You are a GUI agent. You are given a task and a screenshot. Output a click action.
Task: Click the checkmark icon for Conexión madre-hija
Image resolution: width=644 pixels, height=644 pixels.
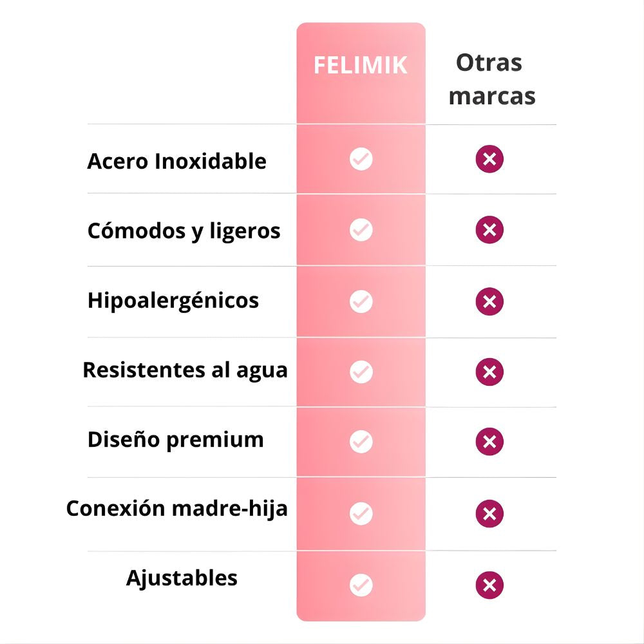pyautogui.click(x=361, y=513)
